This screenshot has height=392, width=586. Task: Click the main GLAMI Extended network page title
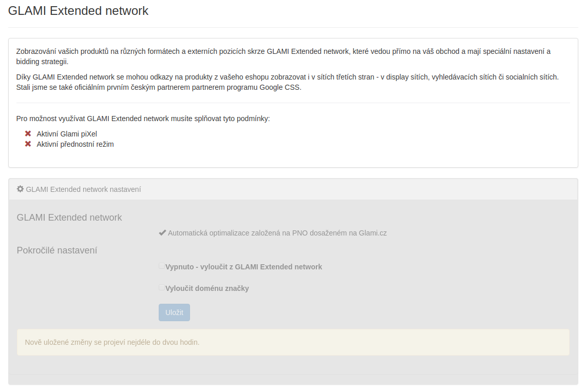[78, 11]
